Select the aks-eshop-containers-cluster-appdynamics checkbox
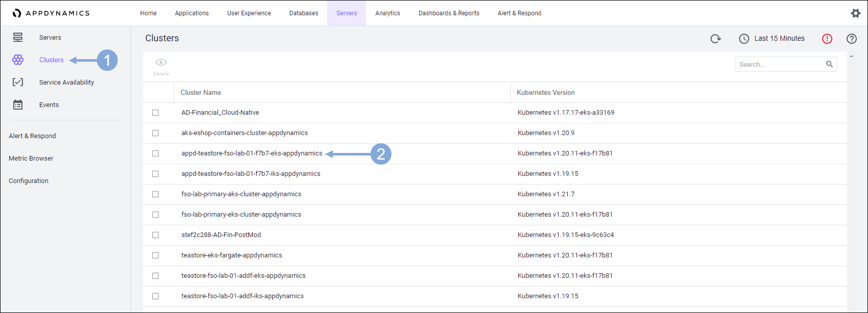868x313 pixels. coord(155,133)
